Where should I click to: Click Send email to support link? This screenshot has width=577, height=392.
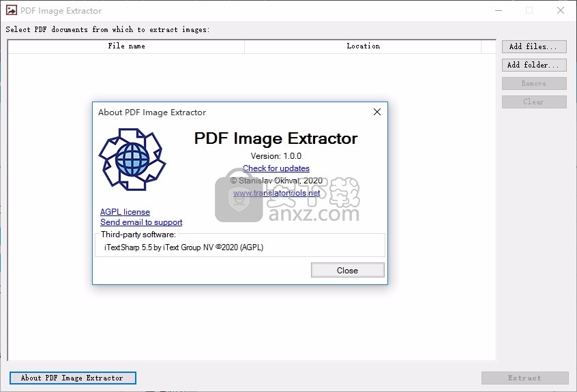pos(141,222)
